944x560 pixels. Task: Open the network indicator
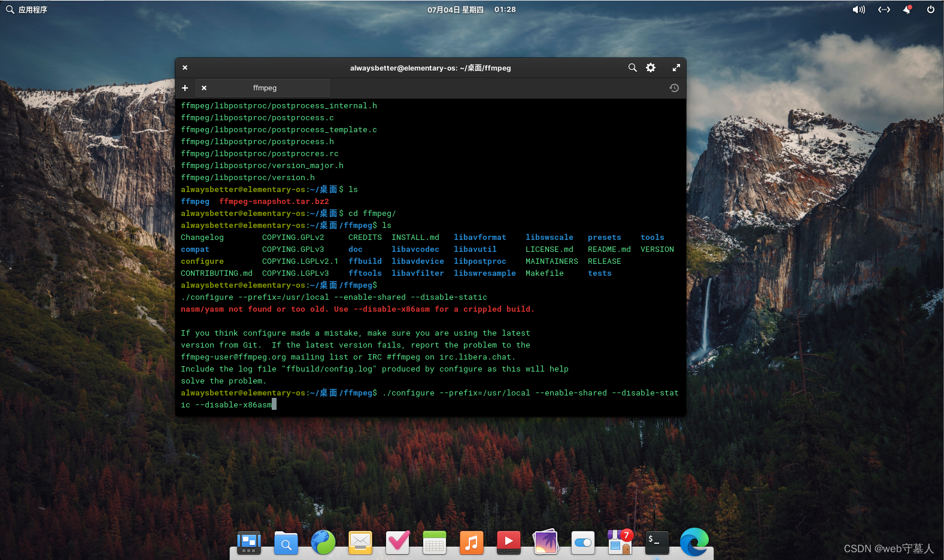tap(884, 10)
